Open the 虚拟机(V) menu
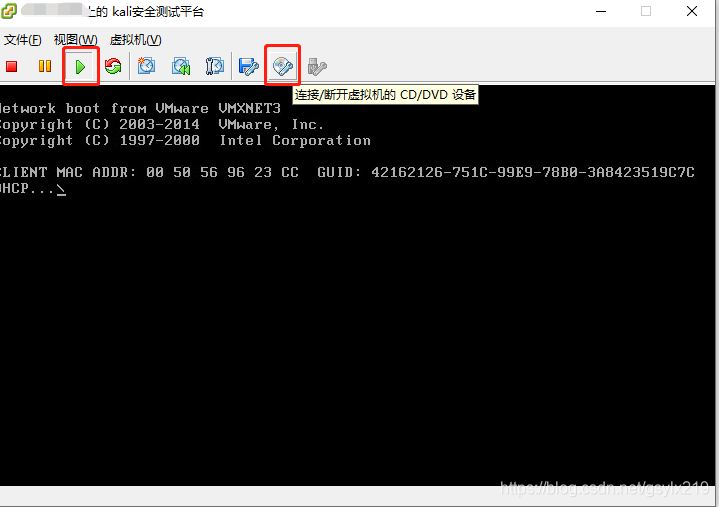This screenshot has width=719, height=507. 136,40
